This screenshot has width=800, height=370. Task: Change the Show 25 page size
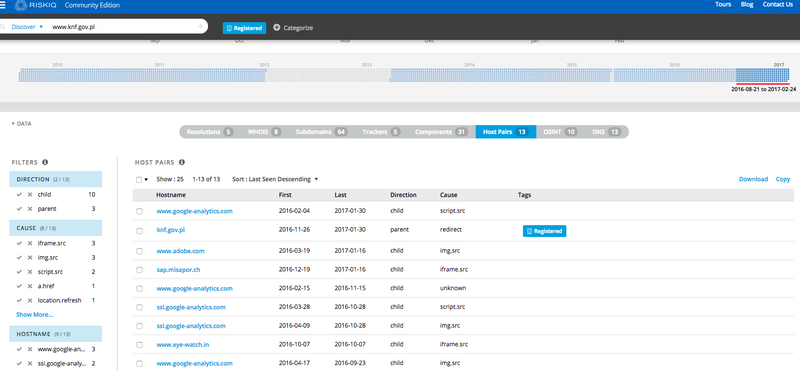169,179
